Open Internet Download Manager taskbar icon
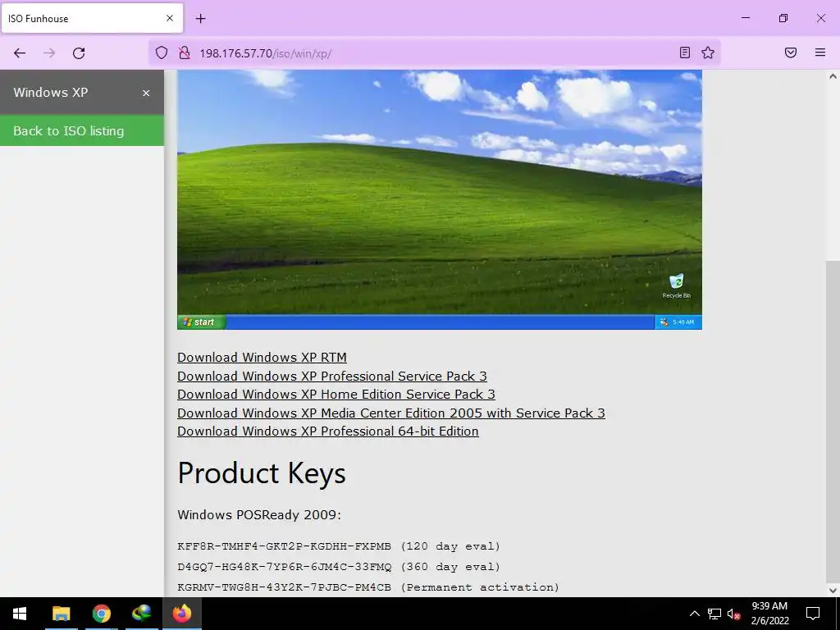 [141, 614]
